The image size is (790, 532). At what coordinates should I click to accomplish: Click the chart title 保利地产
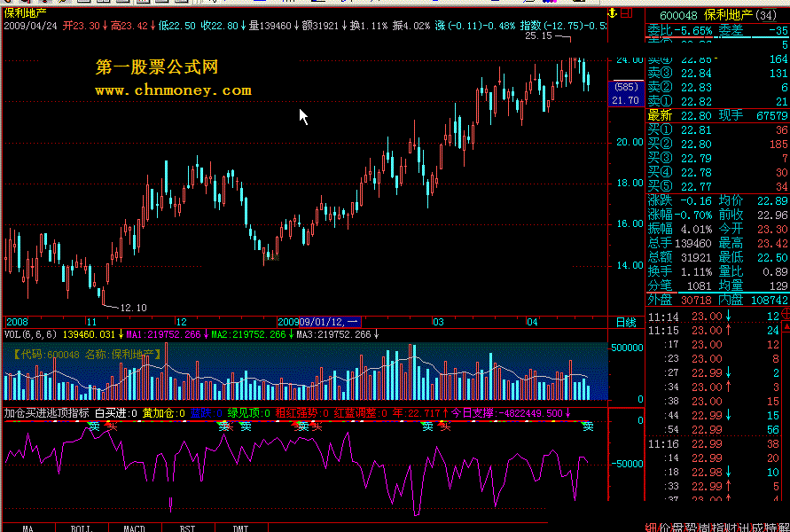[25, 13]
